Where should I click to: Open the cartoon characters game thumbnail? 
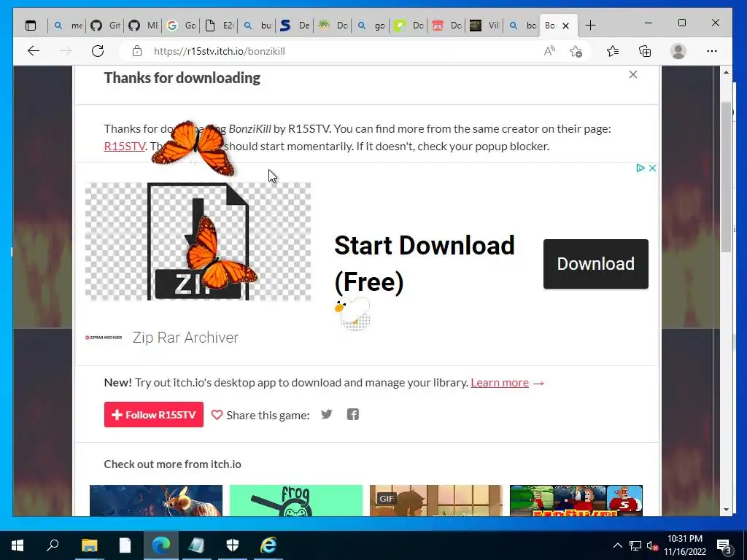(576, 500)
